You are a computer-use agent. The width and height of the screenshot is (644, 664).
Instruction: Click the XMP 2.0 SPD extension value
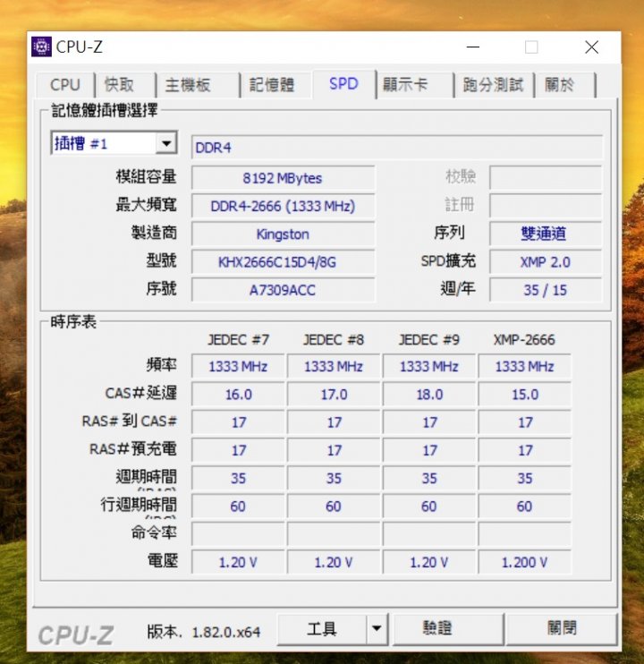click(x=546, y=262)
